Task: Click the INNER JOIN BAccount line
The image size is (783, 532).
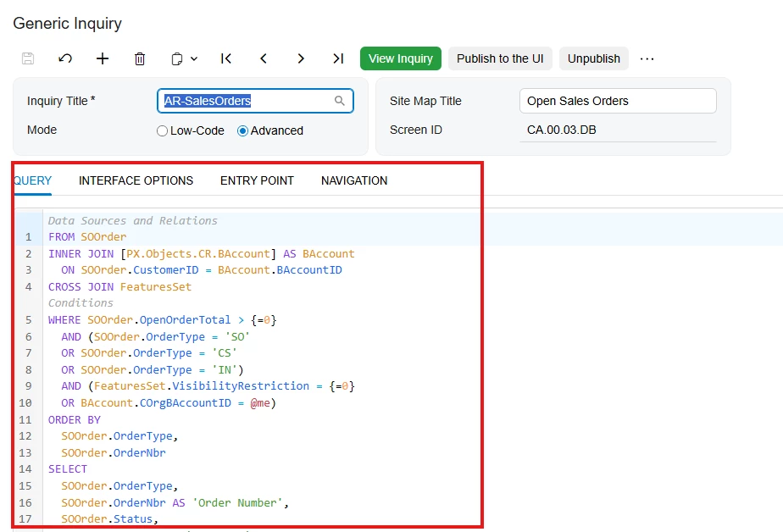Action: pyautogui.click(x=201, y=253)
